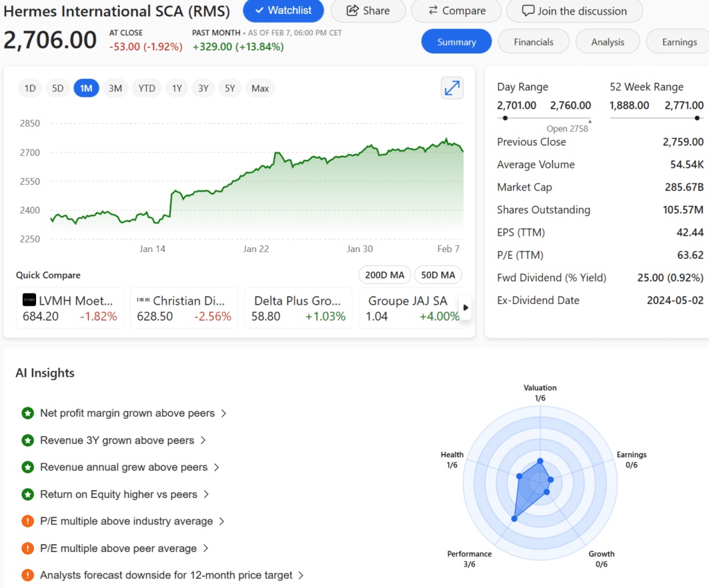Click green star icon beside Net profit margin
The image size is (709, 588).
28,413
